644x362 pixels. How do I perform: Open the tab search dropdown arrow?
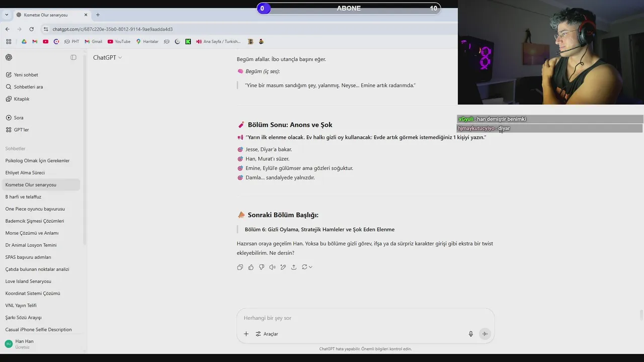pos(7,15)
